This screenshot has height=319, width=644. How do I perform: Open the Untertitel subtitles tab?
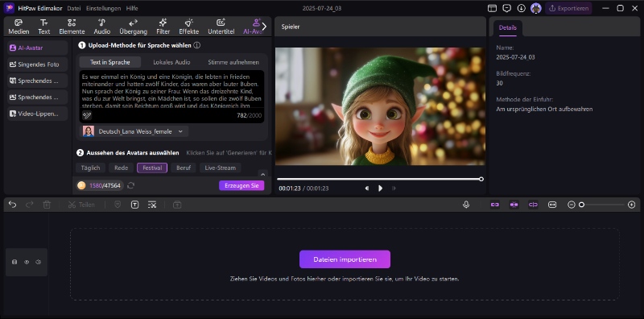tap(221, 27)
